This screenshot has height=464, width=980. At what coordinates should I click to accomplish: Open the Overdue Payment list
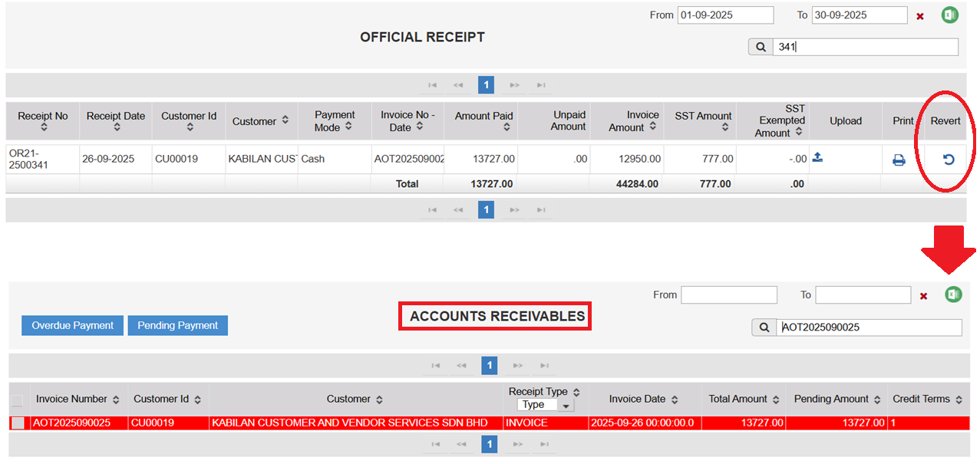[73, 325]
